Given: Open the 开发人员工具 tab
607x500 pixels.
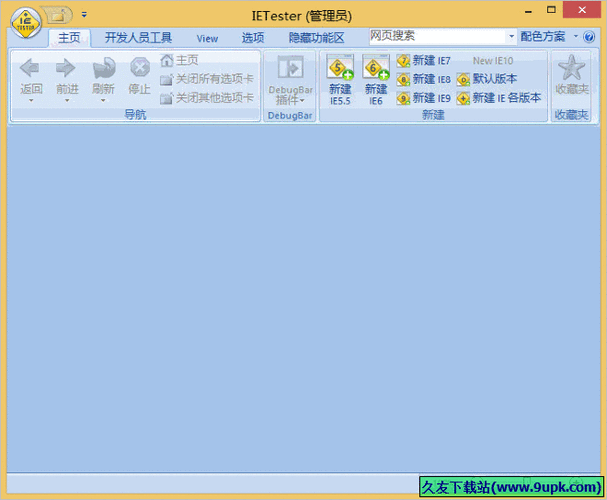Looking at the screenshot, I should [138, 38].
